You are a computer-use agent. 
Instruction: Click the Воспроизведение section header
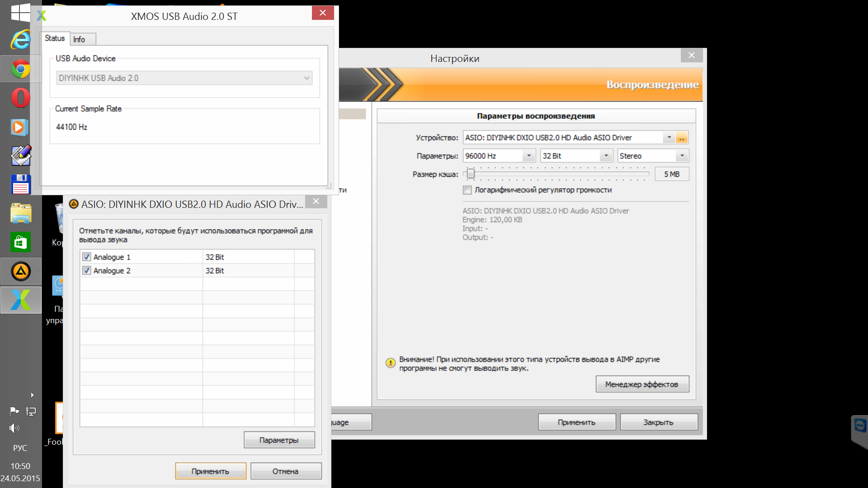coord(652,84)
